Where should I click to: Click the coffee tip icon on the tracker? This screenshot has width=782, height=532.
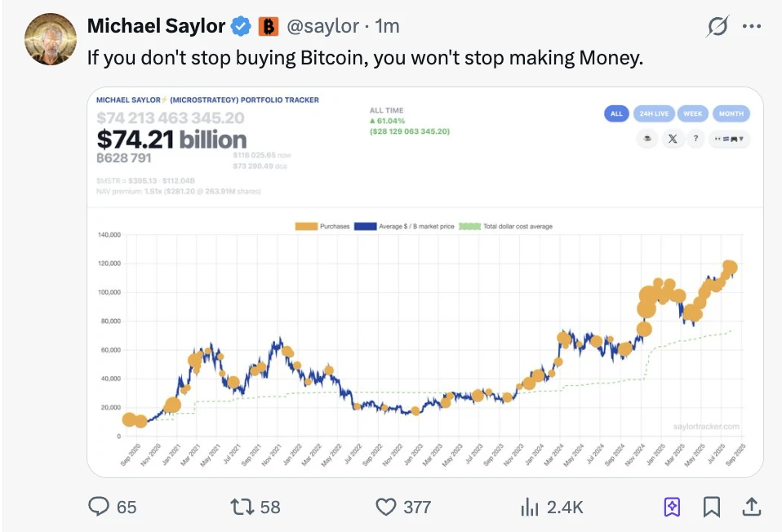646,139
